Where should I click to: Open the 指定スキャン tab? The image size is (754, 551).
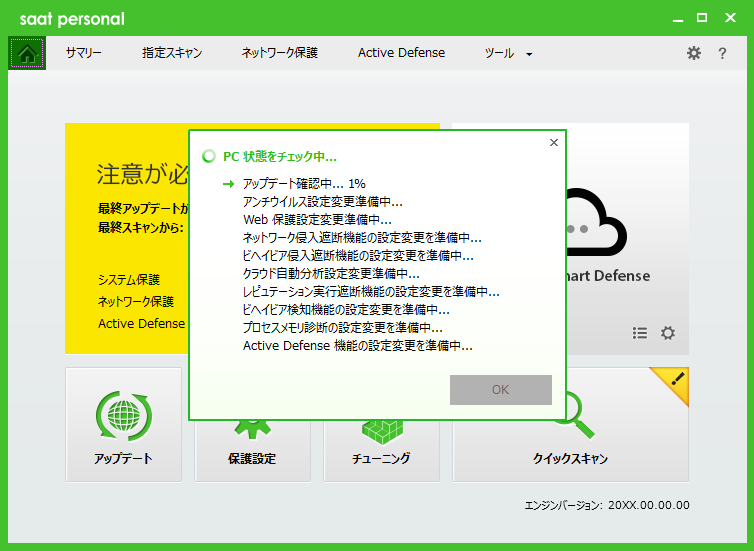(172, 53)
